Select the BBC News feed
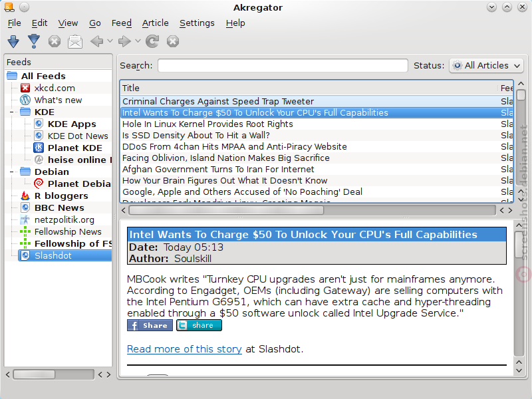The width and height of the screenshot is (532, 399). (x=59, y=207)
